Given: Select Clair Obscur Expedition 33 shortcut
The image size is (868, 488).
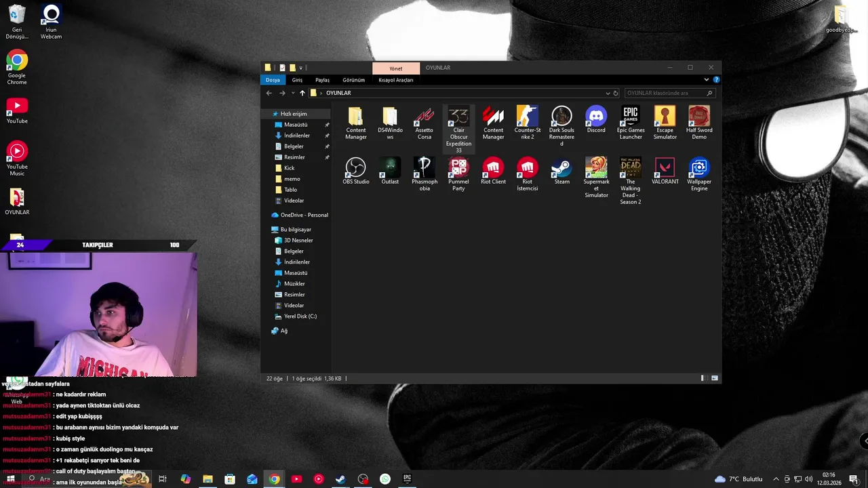Looking at the screenshot, I should [459, 129].
